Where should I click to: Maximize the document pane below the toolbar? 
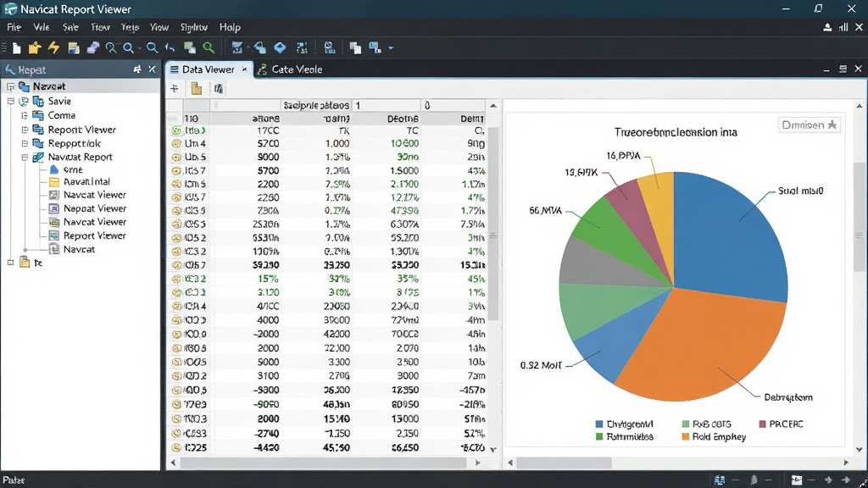tap(843, 69)
